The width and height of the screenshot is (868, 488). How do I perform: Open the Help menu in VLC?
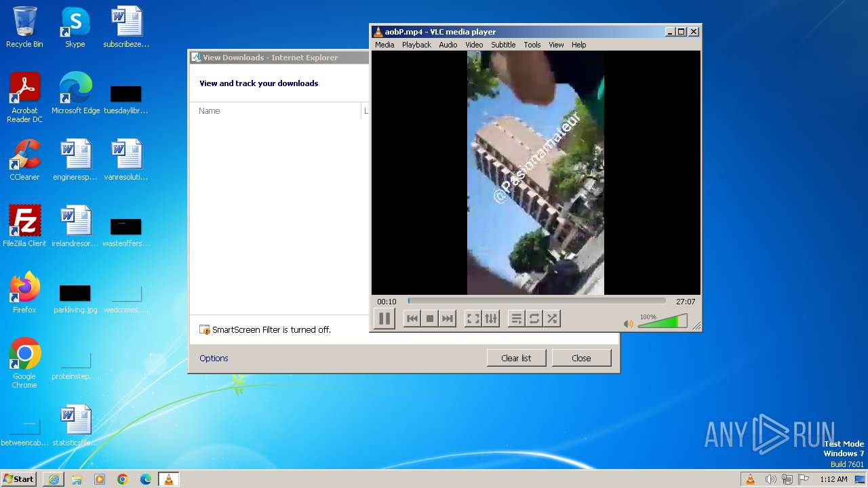coord(578,45)
